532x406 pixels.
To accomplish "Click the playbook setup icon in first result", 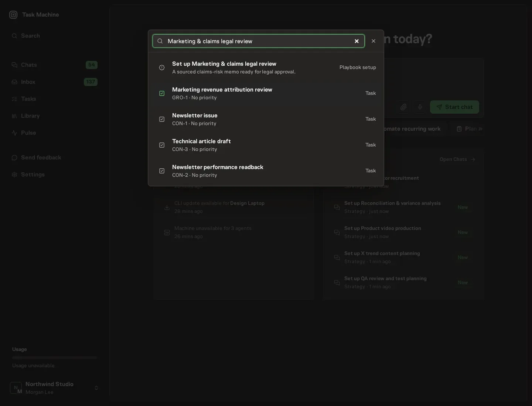I will tap(162, 68).
